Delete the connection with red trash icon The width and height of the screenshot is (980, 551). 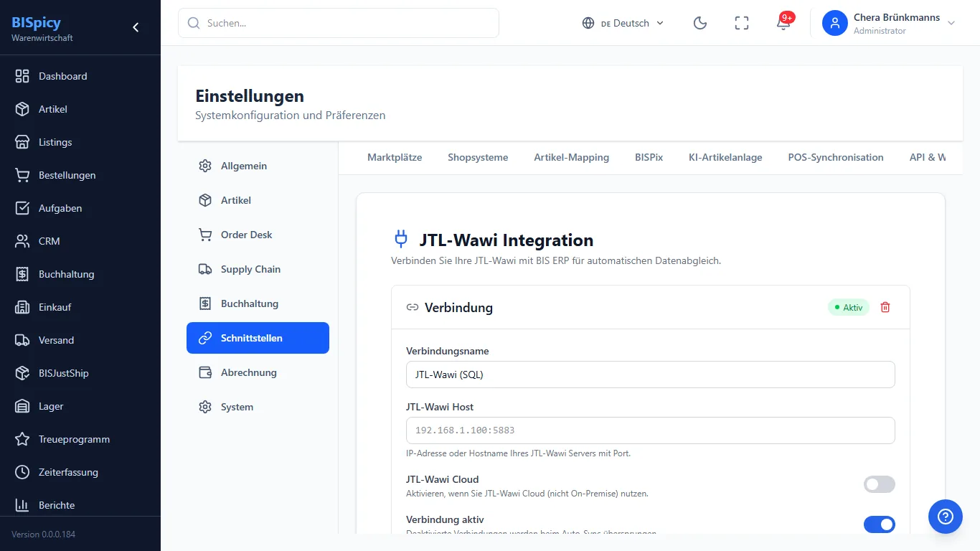coord(885,307)
